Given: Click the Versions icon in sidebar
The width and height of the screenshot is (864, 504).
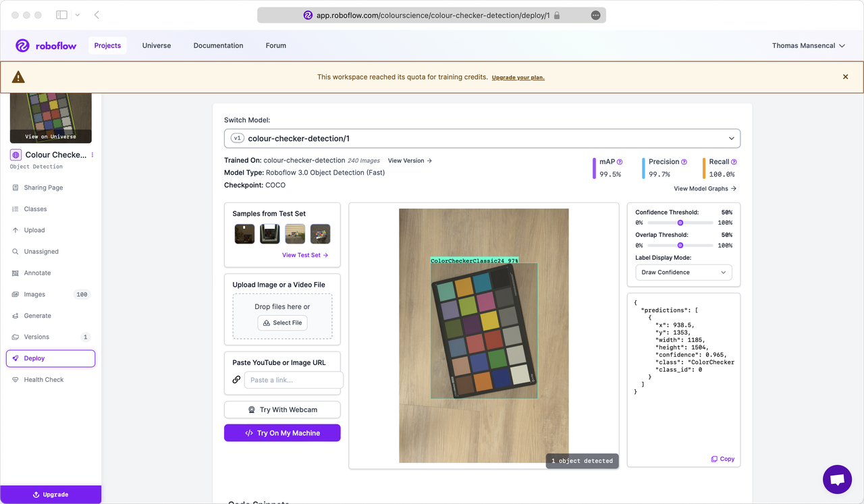Looking at the screenshot, I should (x=16, y=337).
